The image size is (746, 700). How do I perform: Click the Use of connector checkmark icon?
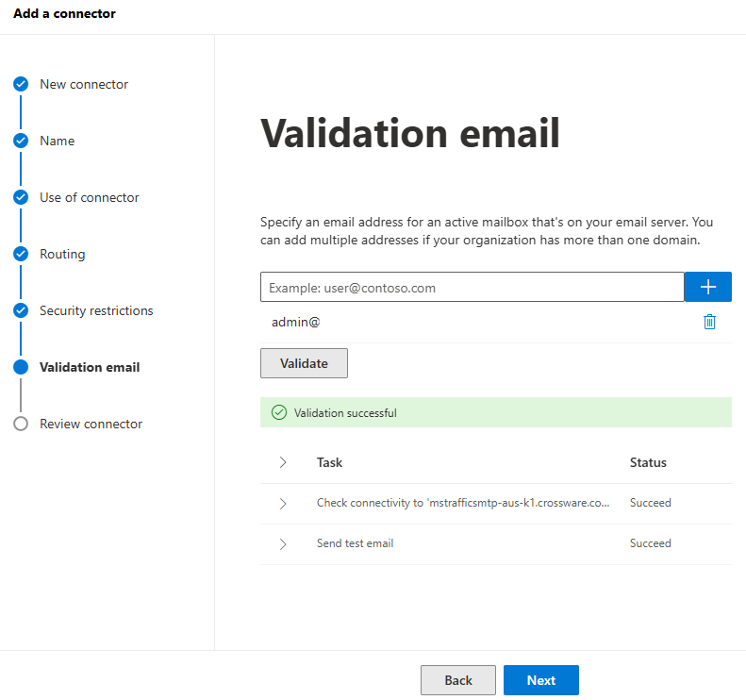click(21, 197)
